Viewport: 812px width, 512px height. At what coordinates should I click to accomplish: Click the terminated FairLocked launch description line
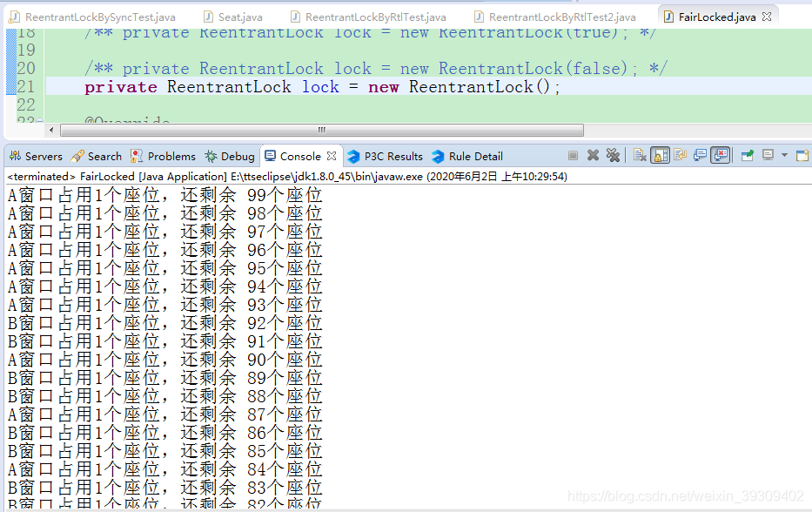point(287,177)
